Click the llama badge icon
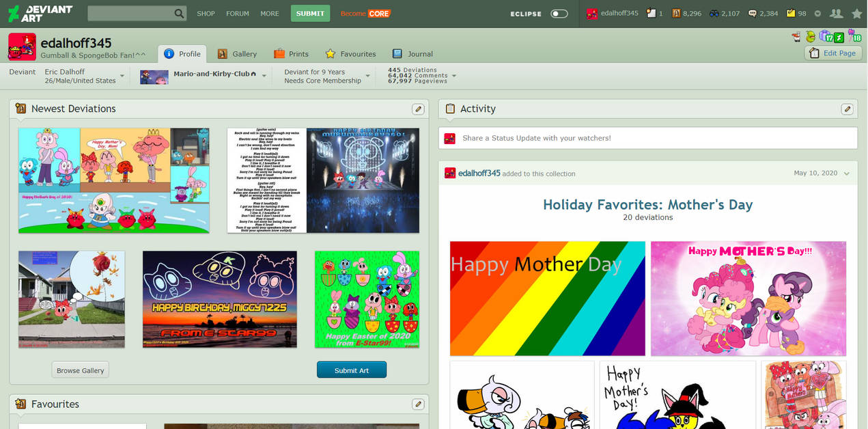Image resolution: width=868 pixels, height=429 pixels. click(796, 37)
